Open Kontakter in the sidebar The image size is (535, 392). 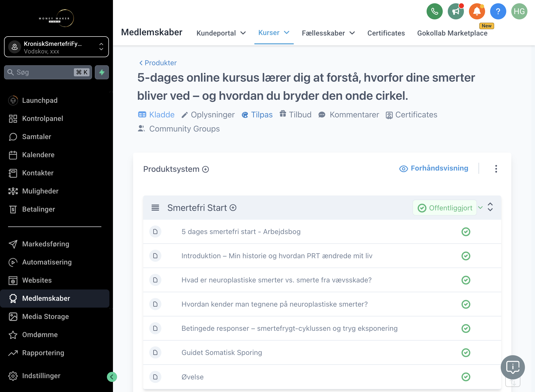tap(55, 173)
